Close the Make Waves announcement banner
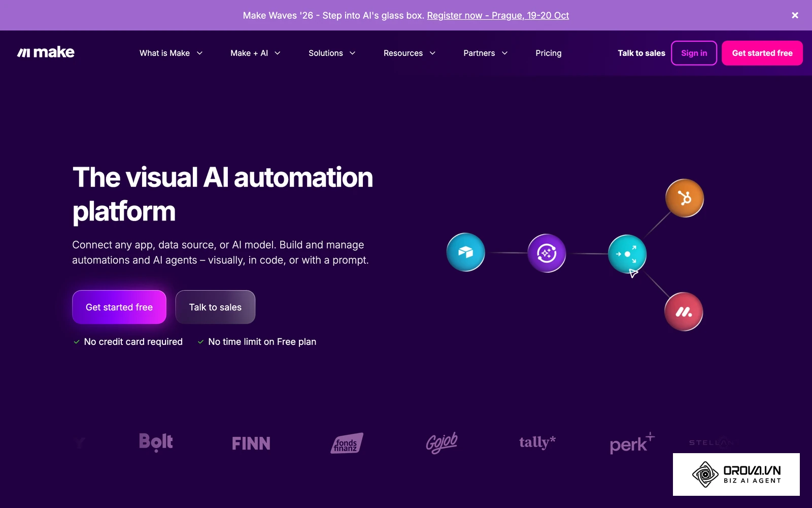Viewport: 812px width, 508px height. 795,15
